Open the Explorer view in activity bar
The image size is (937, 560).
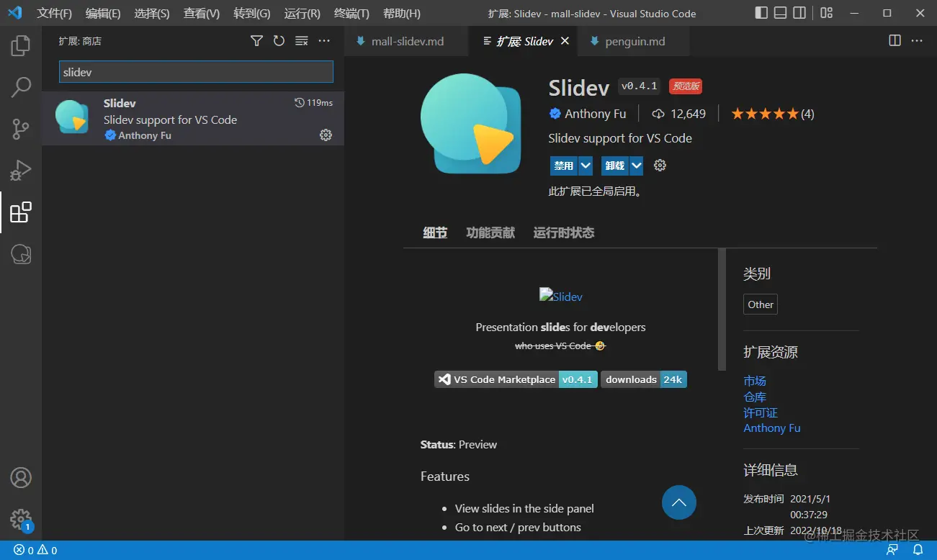pos(21,46)
